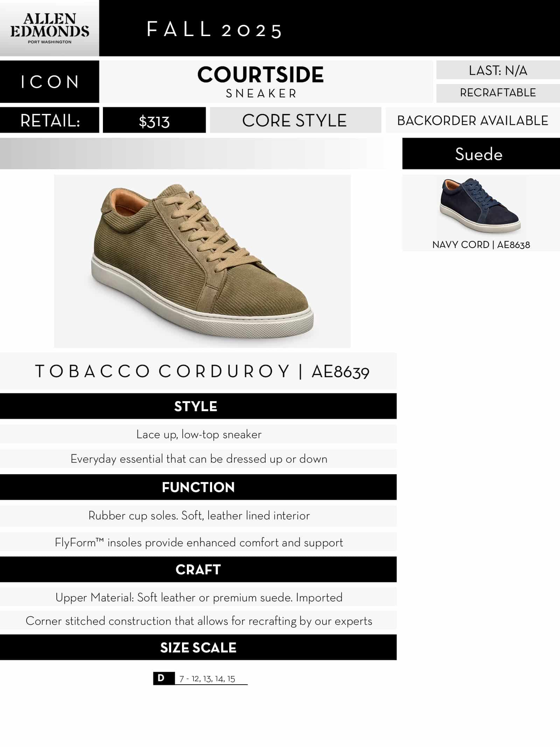
Task: Open the Suede material tab
Action: point(481,154)
